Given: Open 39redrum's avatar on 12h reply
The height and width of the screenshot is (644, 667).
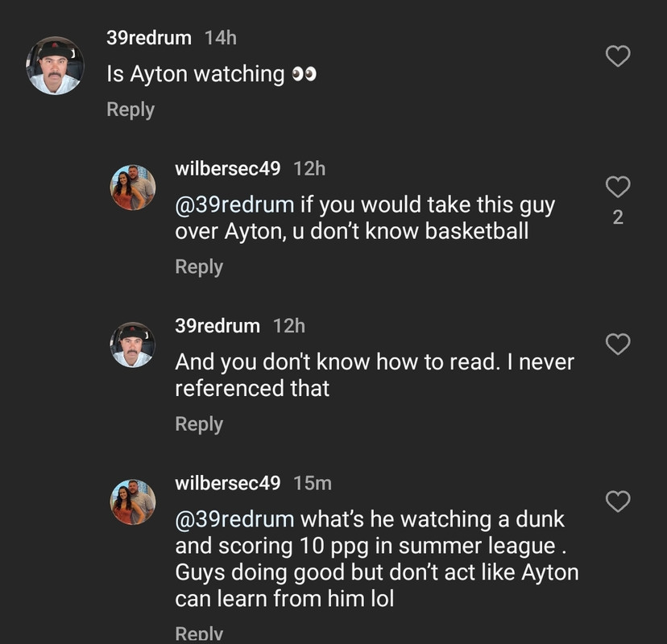Looking at the screenshot, I should 132,345.
